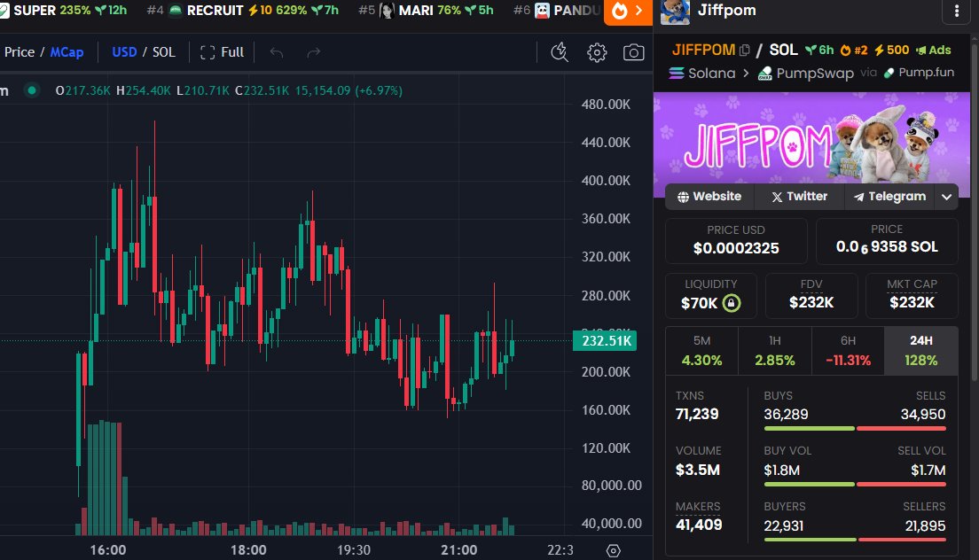Select the 24H stats tab
Image resolution: width=979 pixels, height=560 pixels.
(x=921, y=351)
